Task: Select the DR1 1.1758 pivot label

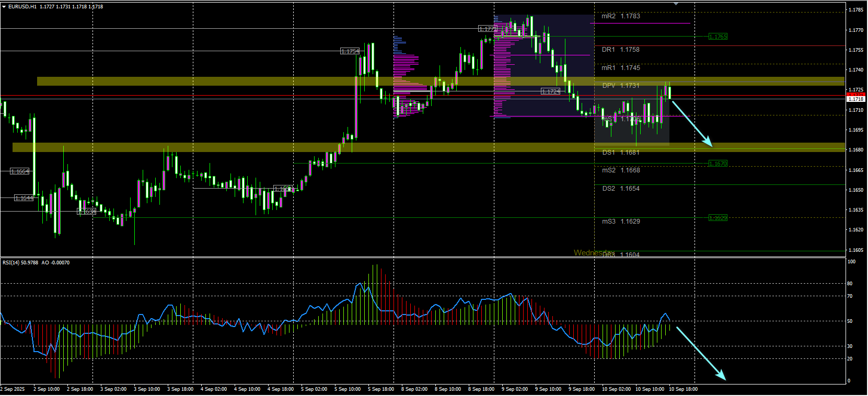Action: point(621,50)
